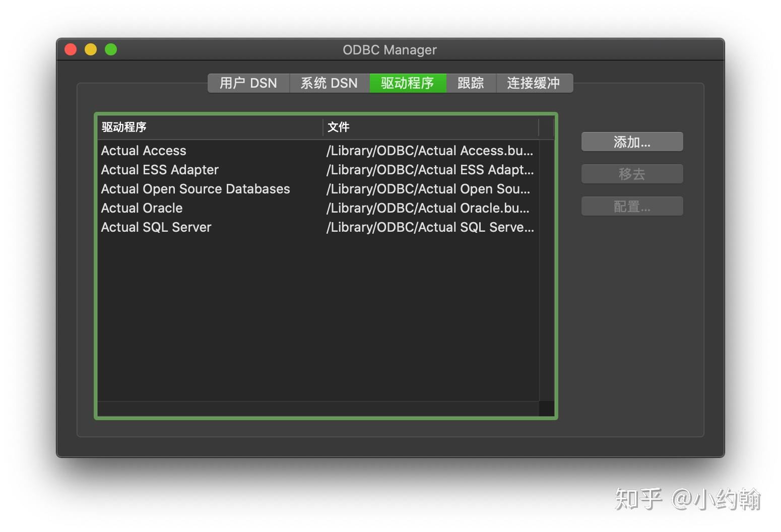Switch to the 连接缓冲 tab

(x=534, y=83)
